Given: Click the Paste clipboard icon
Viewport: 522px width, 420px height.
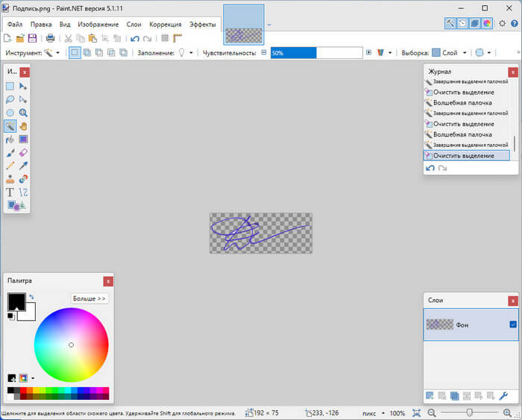Looking at the screenshot, I should [92, 38].
